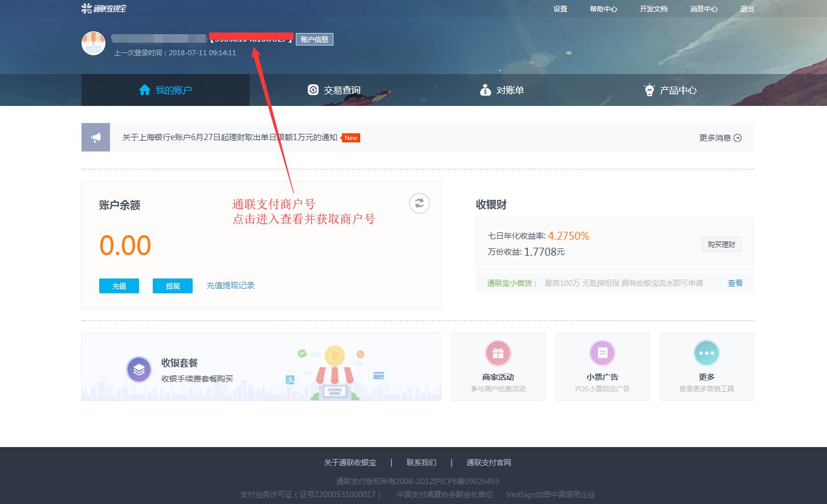Click the 对账单 money bag icon
This screenshot has width=827, height=504.
(x=485, y=90)
